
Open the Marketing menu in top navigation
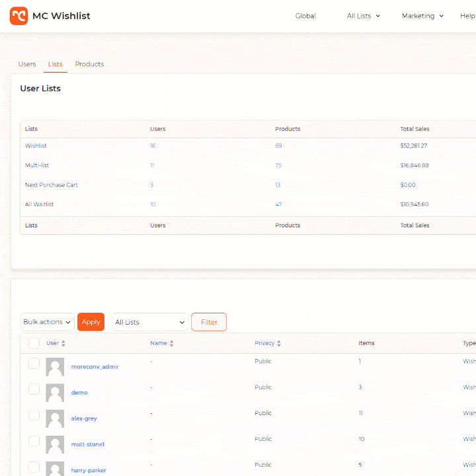click(422, 16)
